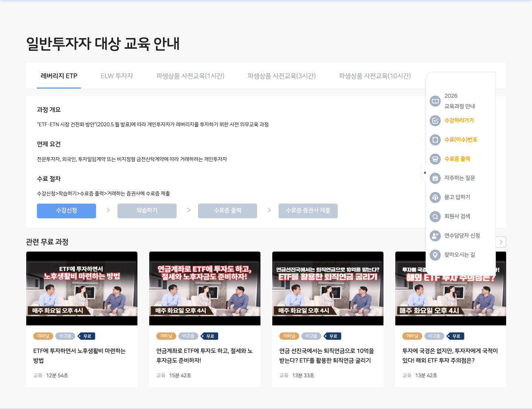
Task: Click the clipboard icon beside 수료(이수)번호
Action: point(435,140)
